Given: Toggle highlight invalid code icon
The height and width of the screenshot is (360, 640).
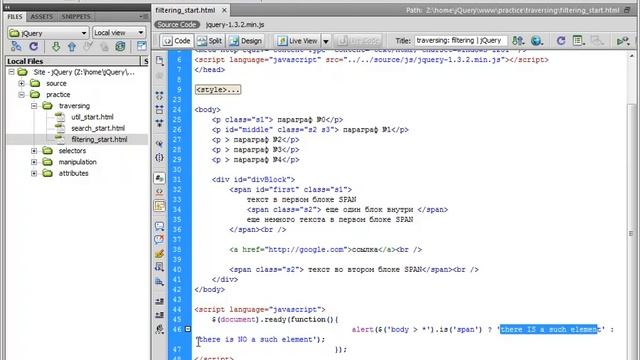Looking at the screenshot, I should coord(160,191).
